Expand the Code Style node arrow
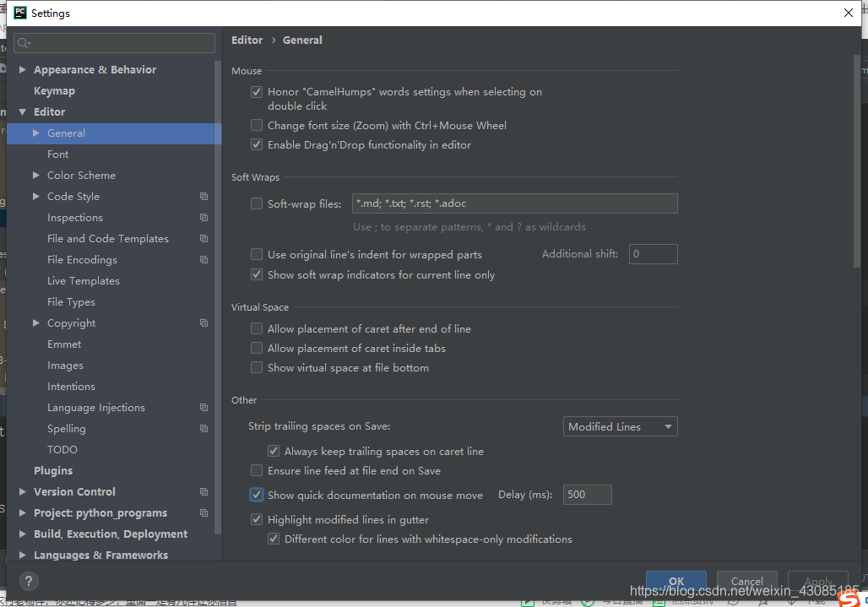The image size is (868, 607). [36, 196]
